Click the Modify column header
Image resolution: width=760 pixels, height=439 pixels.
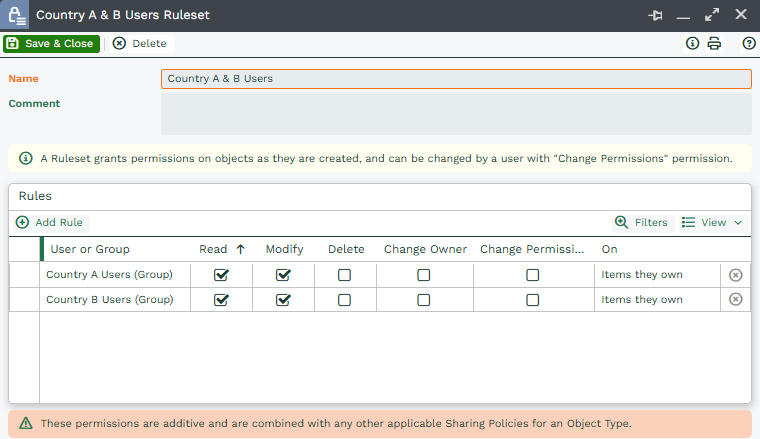pyautogui.click(x=284, y=249)
